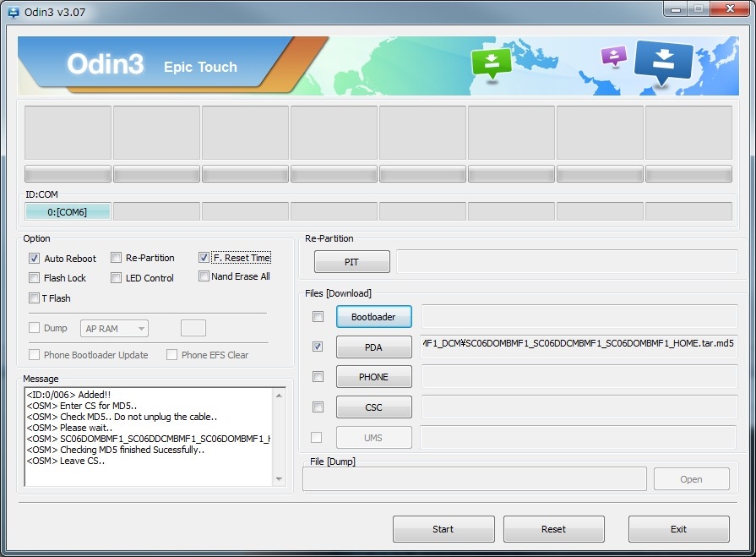Toggle the Auto Reboot checkbox

pos(34,259)
